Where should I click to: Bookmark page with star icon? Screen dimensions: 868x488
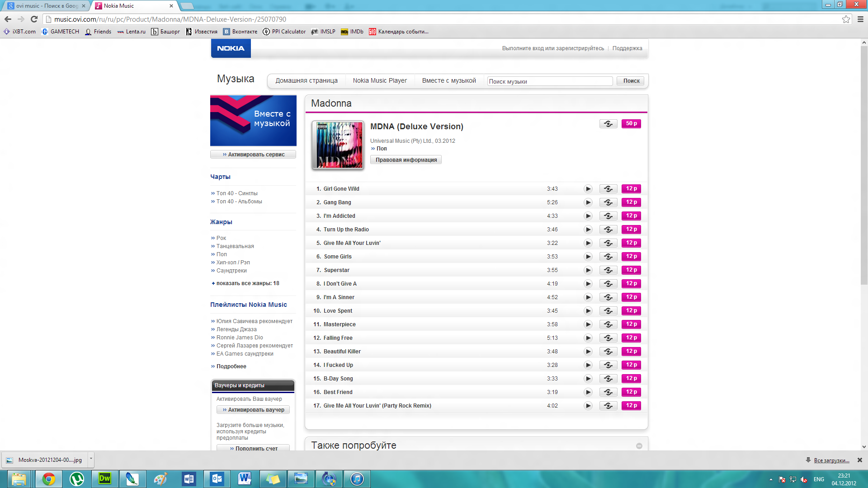[x=846, y=19]
